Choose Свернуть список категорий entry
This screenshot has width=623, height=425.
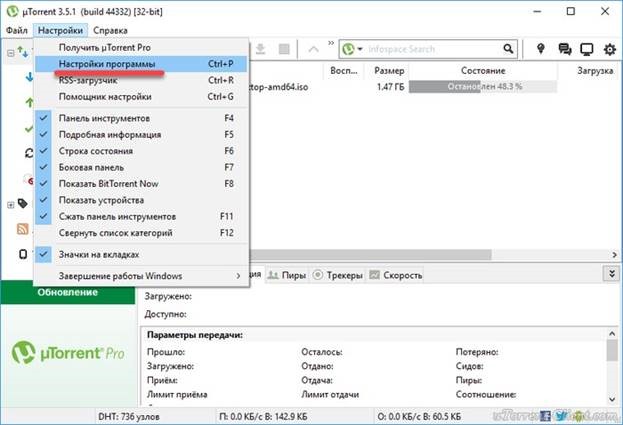coord(141,233)
